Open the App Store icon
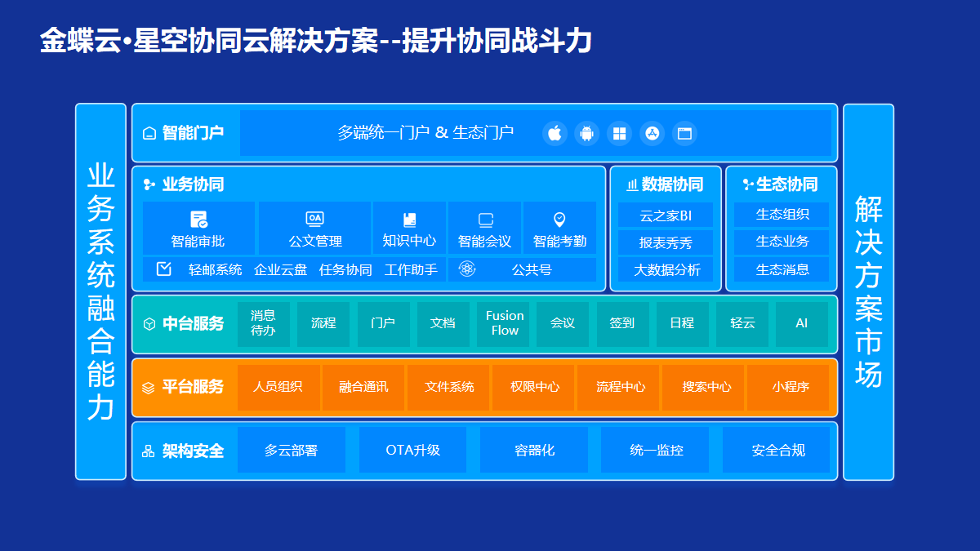 coord(652,133)
